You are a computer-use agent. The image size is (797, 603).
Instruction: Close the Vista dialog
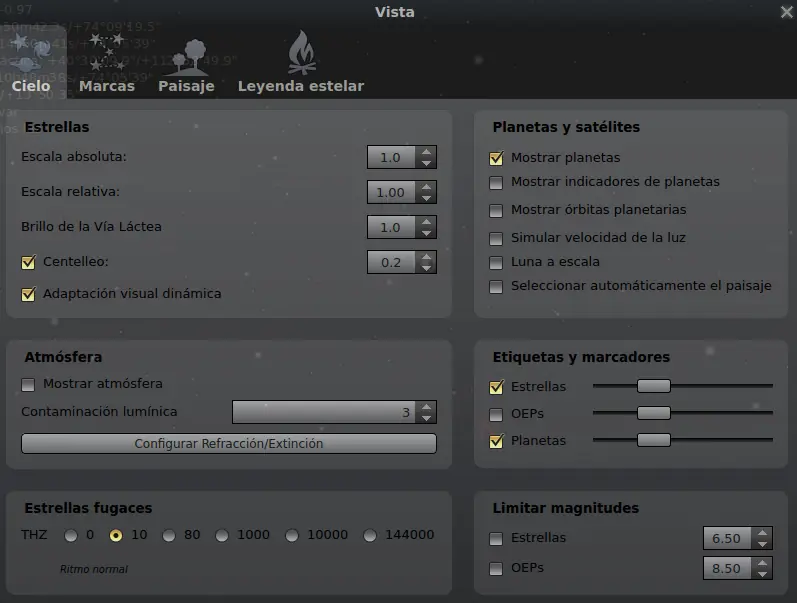(786, 12)
